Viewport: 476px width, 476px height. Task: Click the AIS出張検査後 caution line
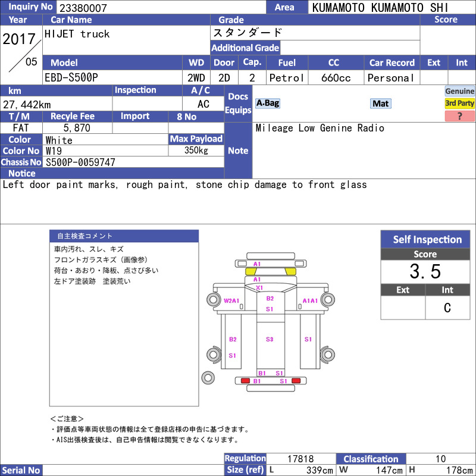point(145,440)
